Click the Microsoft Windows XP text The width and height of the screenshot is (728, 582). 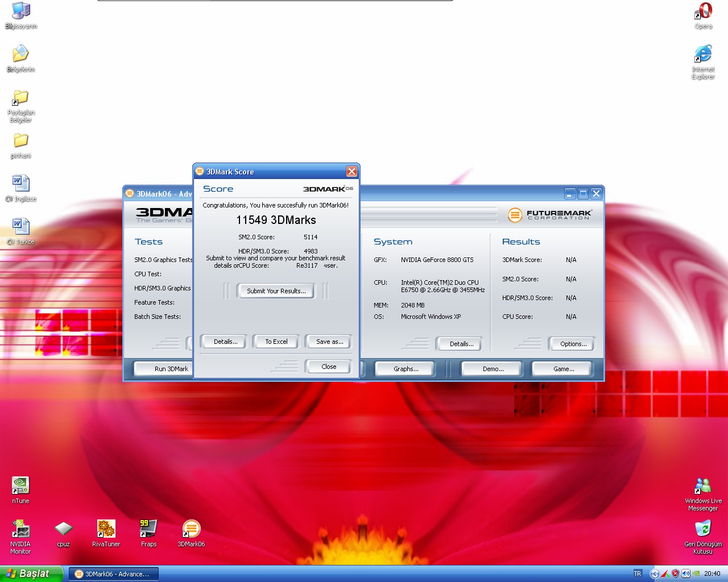[431, 317]
